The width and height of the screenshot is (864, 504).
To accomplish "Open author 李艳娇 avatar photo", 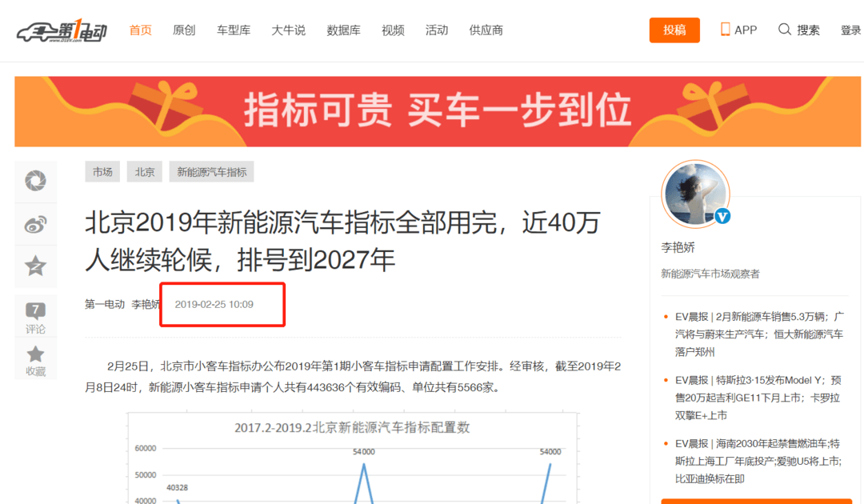I will (x=695, y=194).
